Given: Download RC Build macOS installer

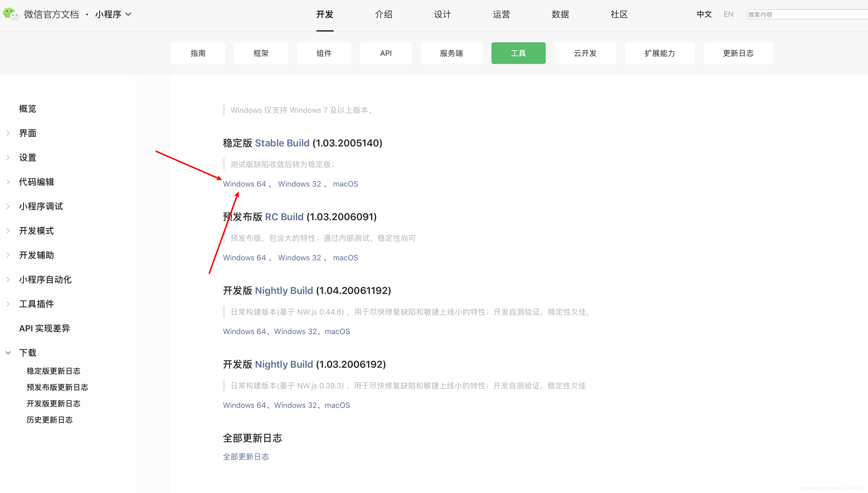Looking at the screenshot, I should pyautogui.click(x=345, y=258).
